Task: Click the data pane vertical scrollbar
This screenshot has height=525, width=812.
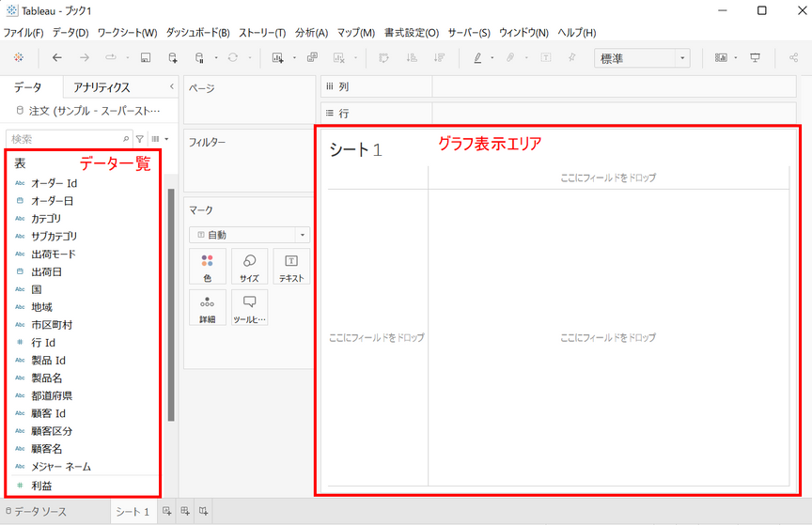Action: coord(171,304)
